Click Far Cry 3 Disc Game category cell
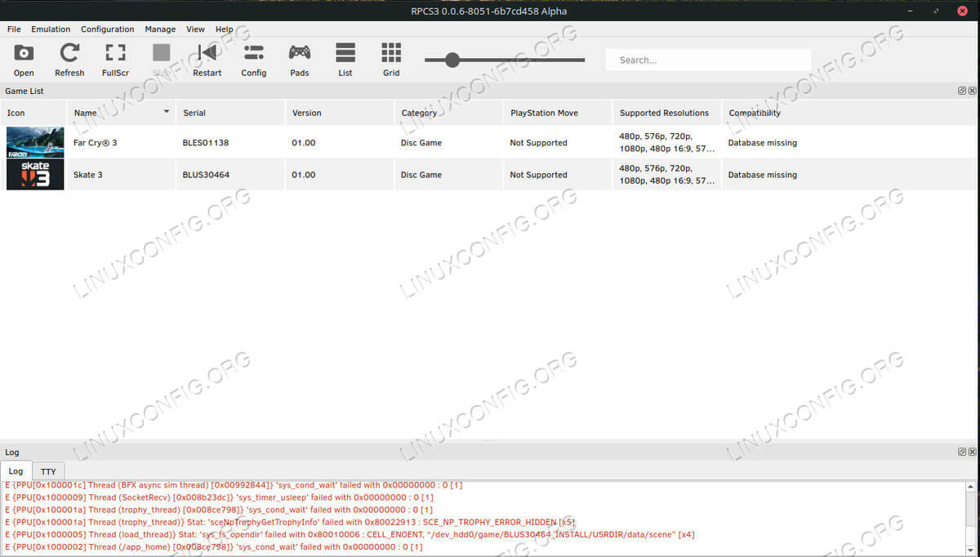980x557 pixels. 449,142
